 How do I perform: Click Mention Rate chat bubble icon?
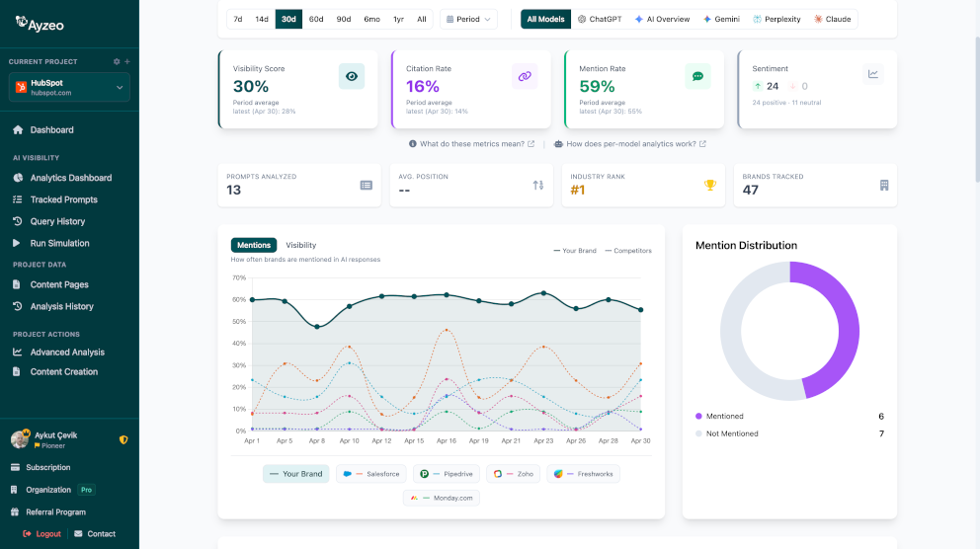(x=697, y=76)
